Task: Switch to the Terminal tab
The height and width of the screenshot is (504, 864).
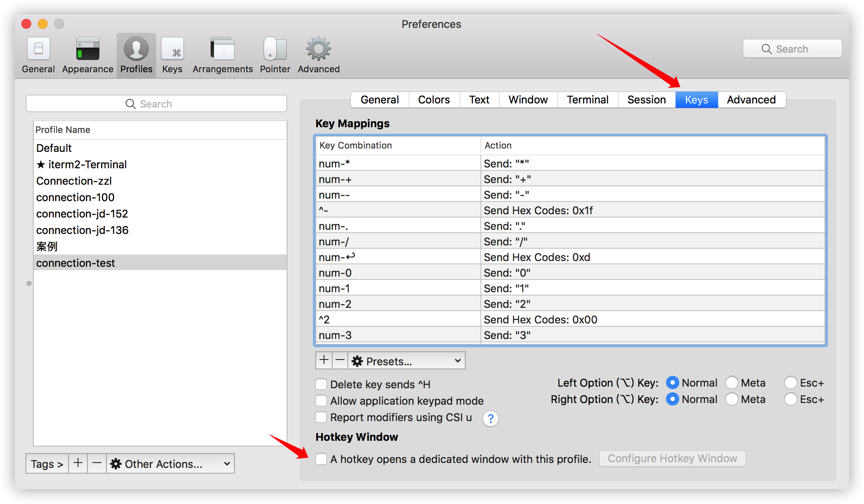Action: coord(587,100)
